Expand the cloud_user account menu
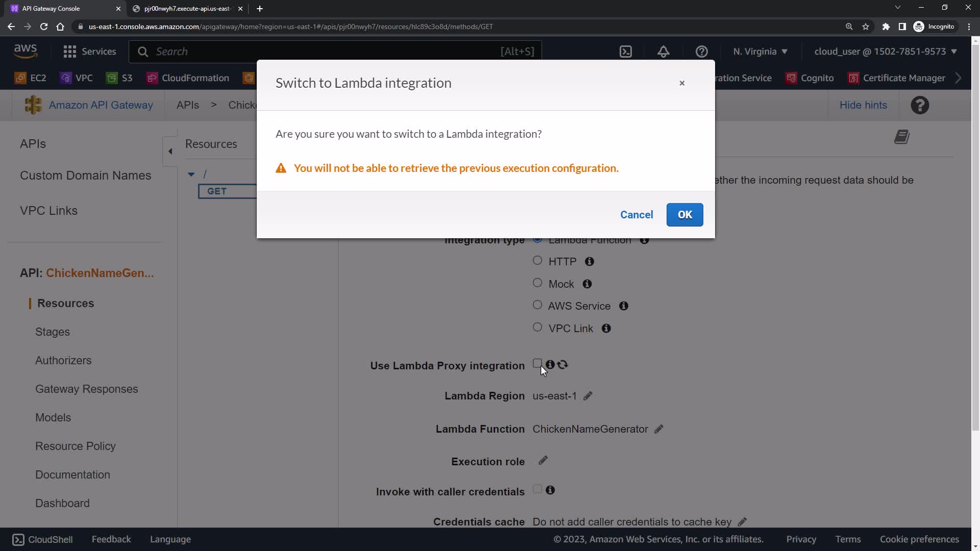This screenshot has width=980, height=551. [885, 52]
